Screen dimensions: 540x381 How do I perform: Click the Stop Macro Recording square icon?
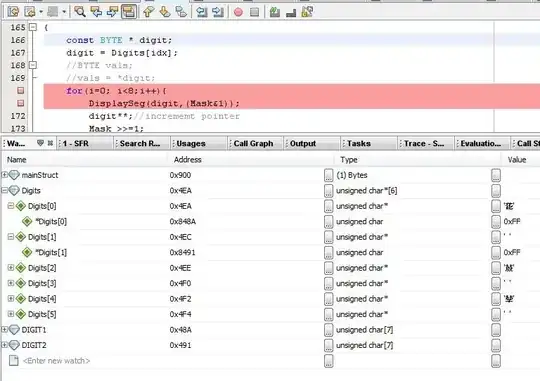tap(255, 12)
